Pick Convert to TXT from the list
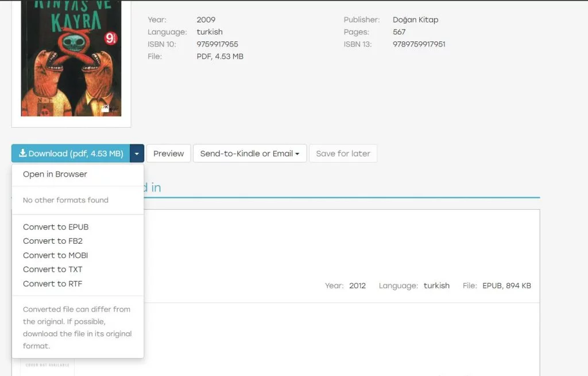Viewport: 588px width, 376px height. [x=52, y=269]
